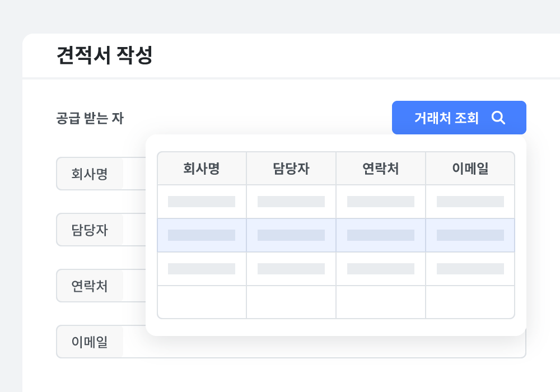Click the empty fourth row in the table

336,302
